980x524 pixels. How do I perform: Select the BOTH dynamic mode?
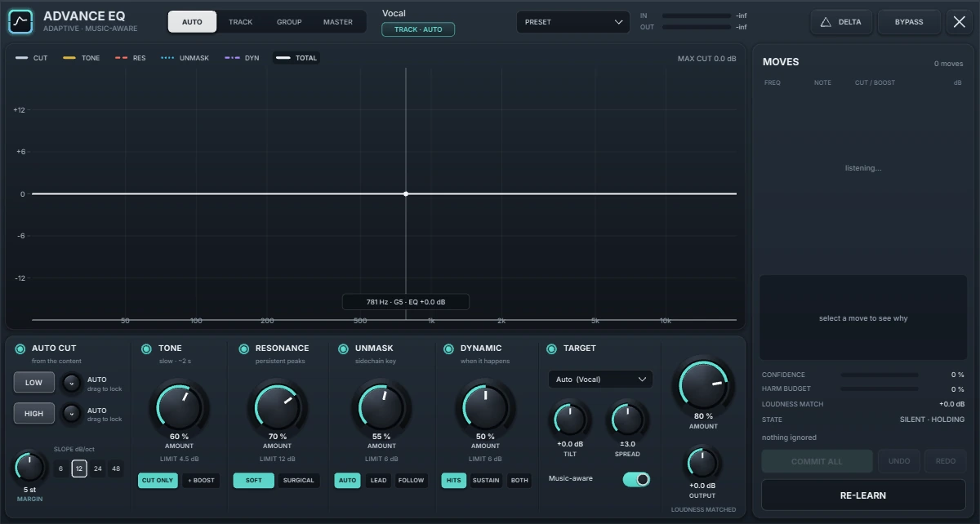pyautogui.click(x=519, y=480)
